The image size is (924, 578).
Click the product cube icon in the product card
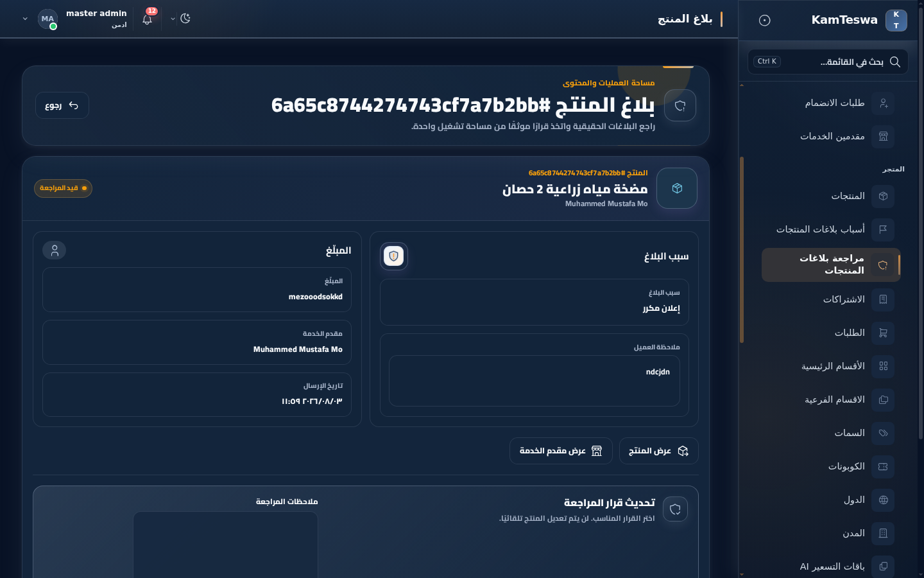click(x=677, y=188)
